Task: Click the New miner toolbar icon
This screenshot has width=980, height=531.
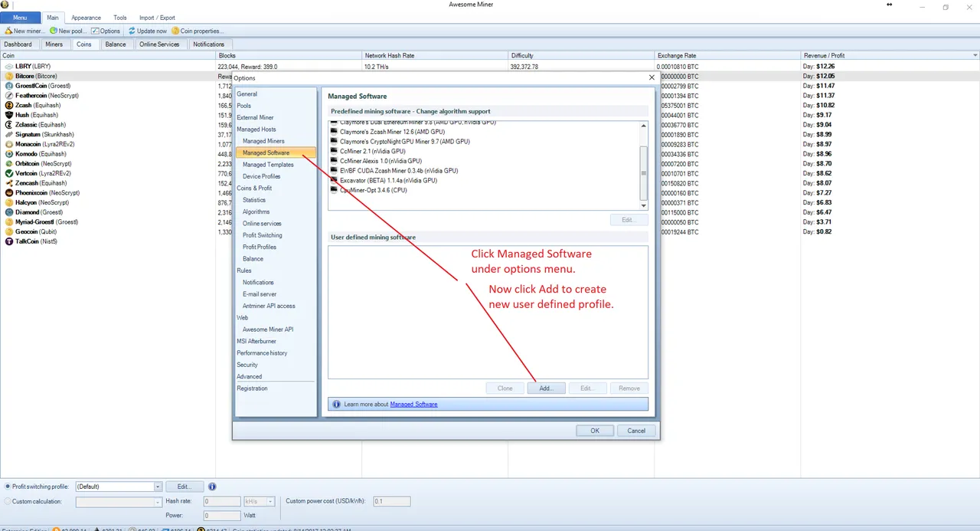Action: 8,31
